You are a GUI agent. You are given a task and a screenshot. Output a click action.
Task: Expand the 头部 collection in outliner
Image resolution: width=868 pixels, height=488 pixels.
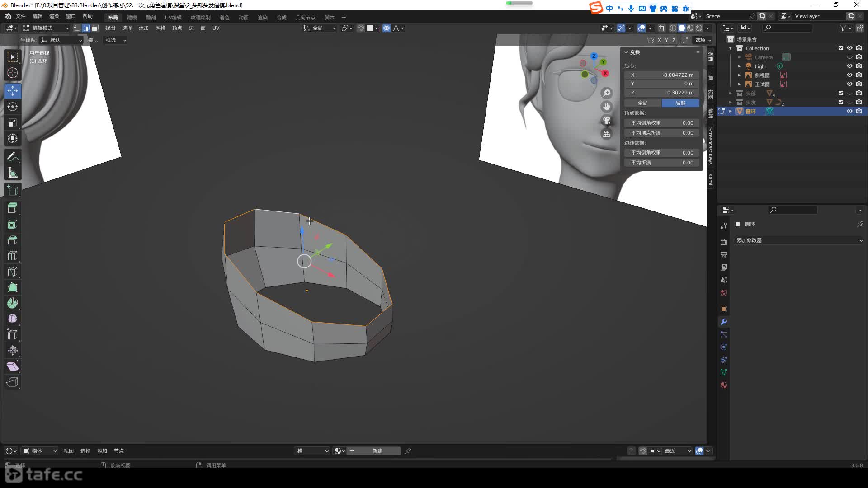point(730,93)
